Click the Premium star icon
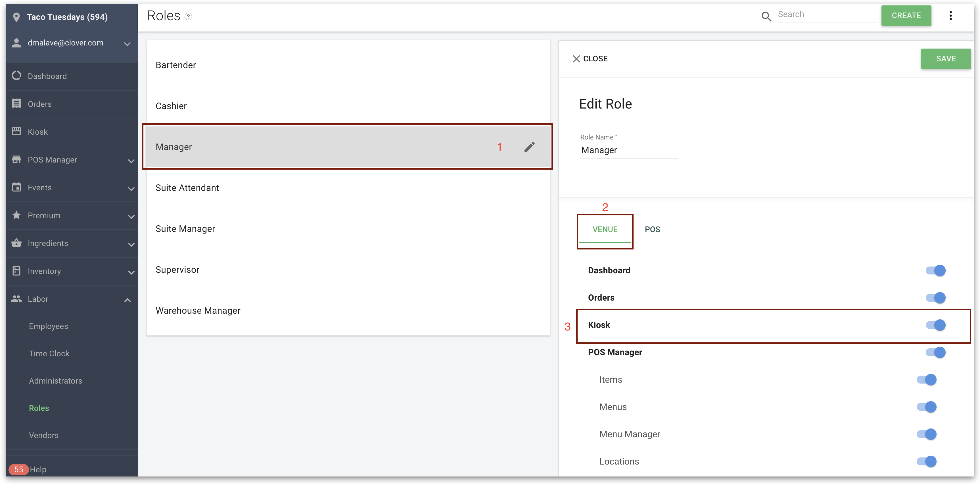 16,215
